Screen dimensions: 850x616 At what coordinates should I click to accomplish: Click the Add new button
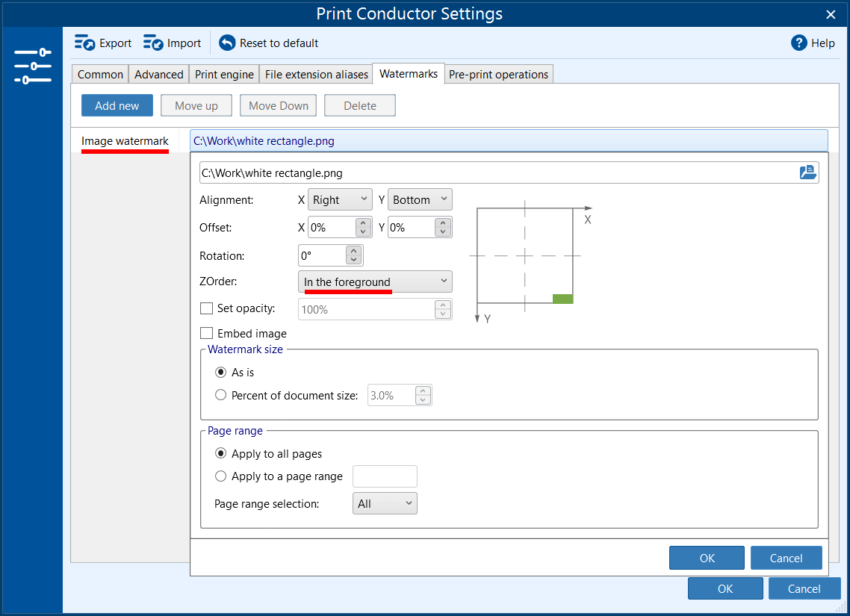(117, 105)
